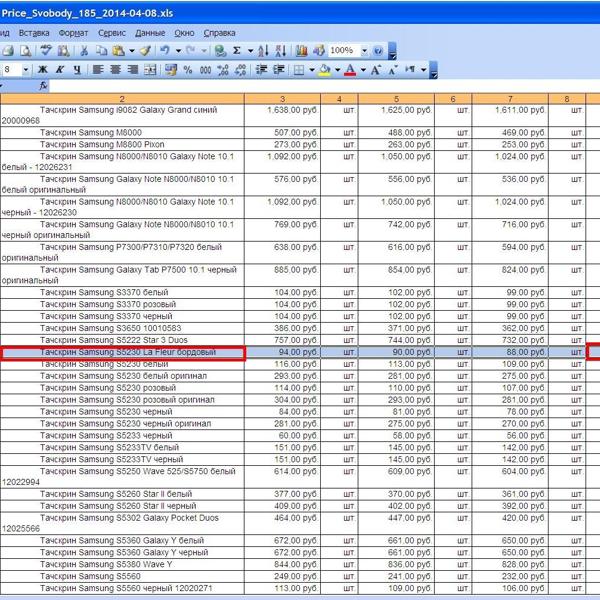Viewport: 600px width, 600px height.
Task: Toggle Underline (Ч) formatting
Action: [x=77, y=70]
